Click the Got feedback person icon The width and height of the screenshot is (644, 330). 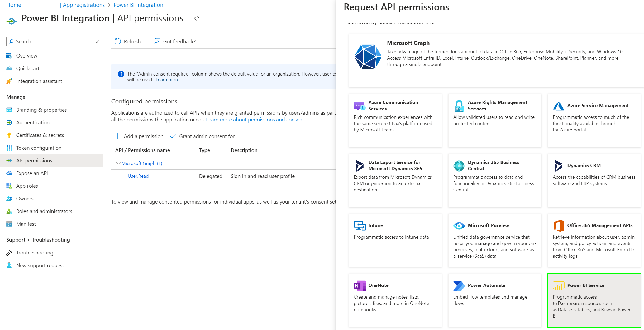(x=157, y=41)
